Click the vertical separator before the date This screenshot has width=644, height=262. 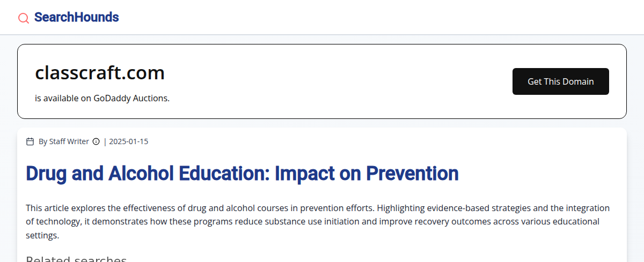pyautogui.click(x=105, y=141)
